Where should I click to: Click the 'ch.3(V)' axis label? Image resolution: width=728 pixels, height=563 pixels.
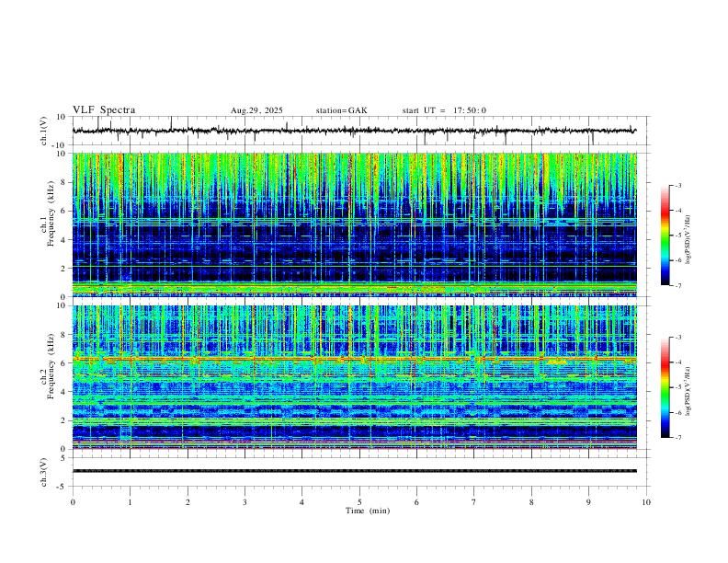click(x=44, y=472)
